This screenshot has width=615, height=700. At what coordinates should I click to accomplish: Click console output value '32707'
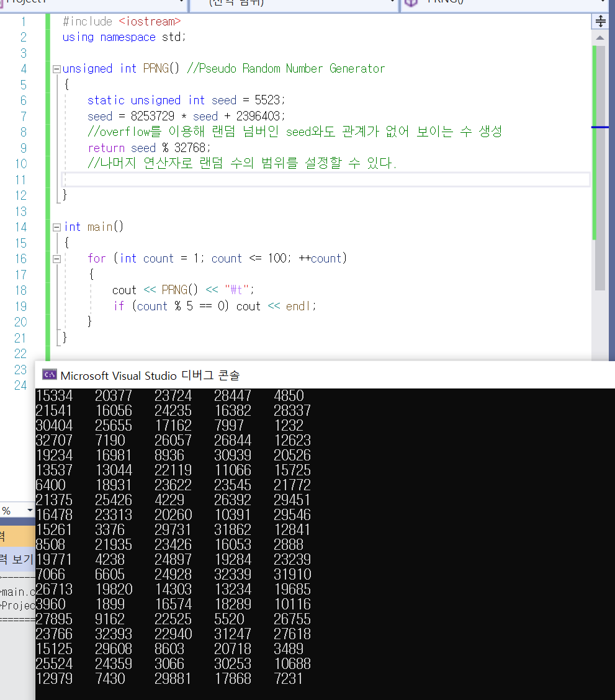pyautogui.click(x=54, y=440)
